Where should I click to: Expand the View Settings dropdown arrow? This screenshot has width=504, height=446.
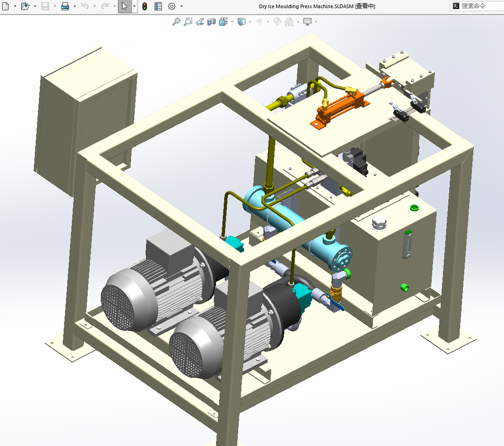[x=316, y=22]
